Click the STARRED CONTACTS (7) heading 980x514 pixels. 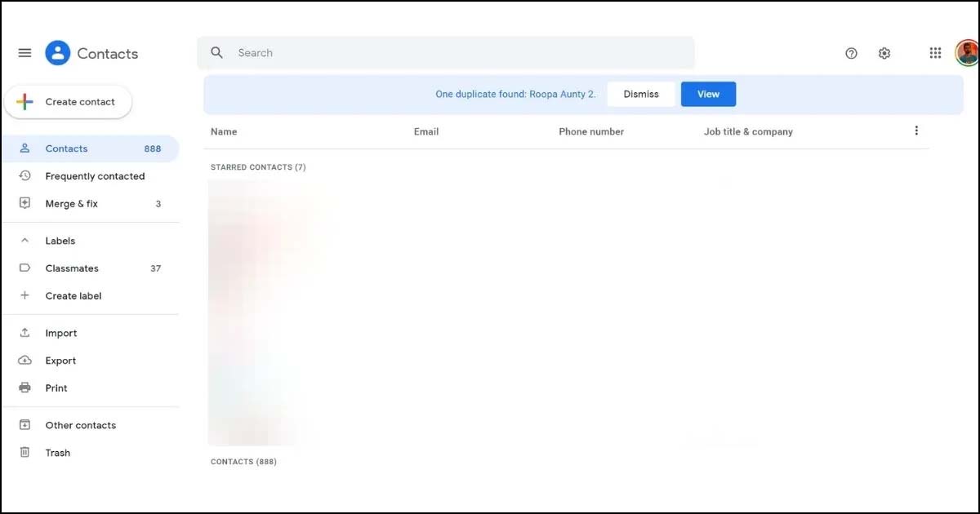point(258,167)
